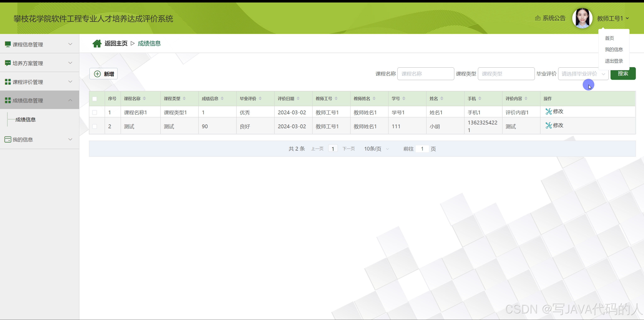
Task: Click the 我的信息 card icon in sidebar
Action: pyautogui.click(x=8, y=140)
